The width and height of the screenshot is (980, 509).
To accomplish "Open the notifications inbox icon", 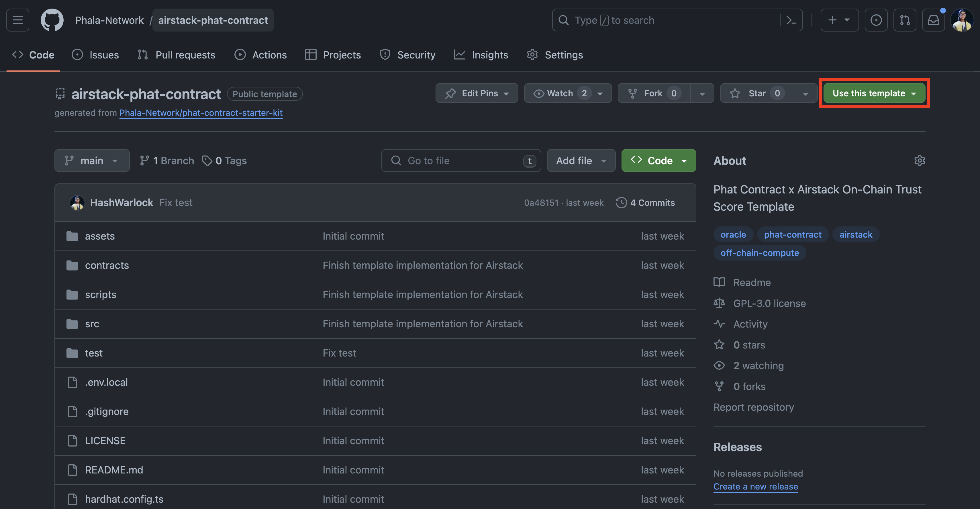I will point(933,20).
